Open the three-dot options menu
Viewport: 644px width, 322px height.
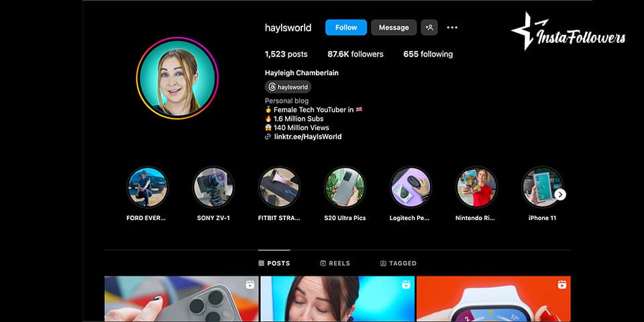pyautogui.click(x=451, y=28)
